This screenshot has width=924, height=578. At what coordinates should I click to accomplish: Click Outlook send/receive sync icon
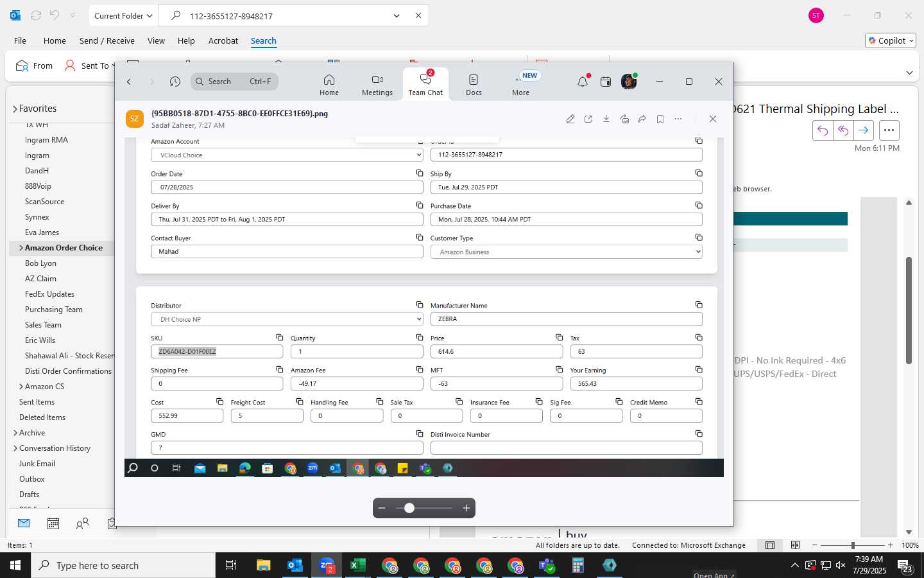36,15
